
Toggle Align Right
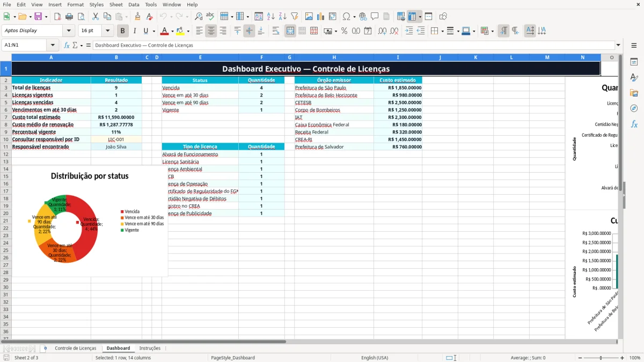[x=223, y=31]
